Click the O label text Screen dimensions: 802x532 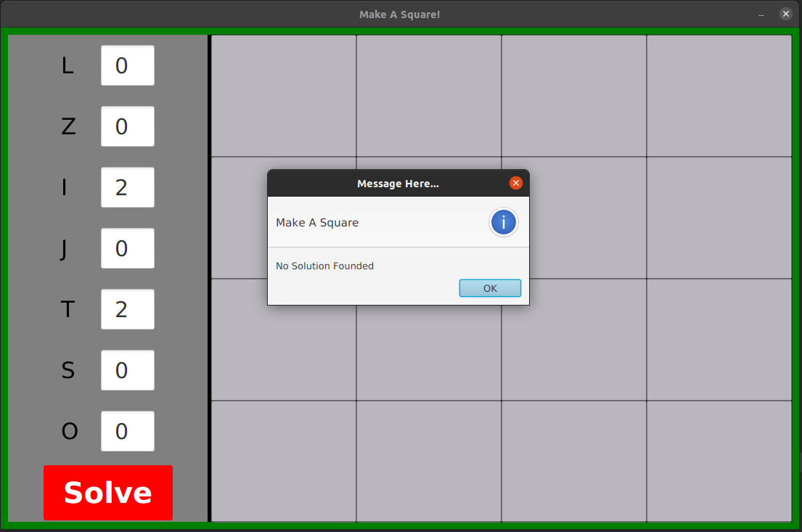point(69,431)
